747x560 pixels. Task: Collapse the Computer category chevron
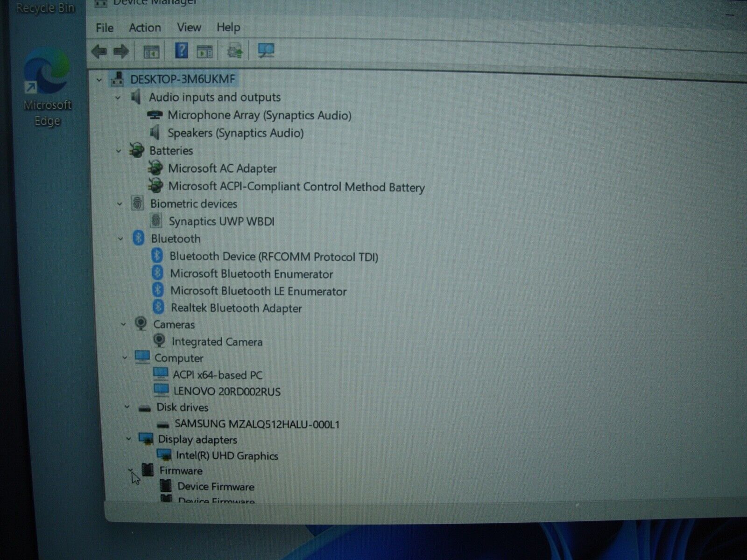click(x=125, y=358)
